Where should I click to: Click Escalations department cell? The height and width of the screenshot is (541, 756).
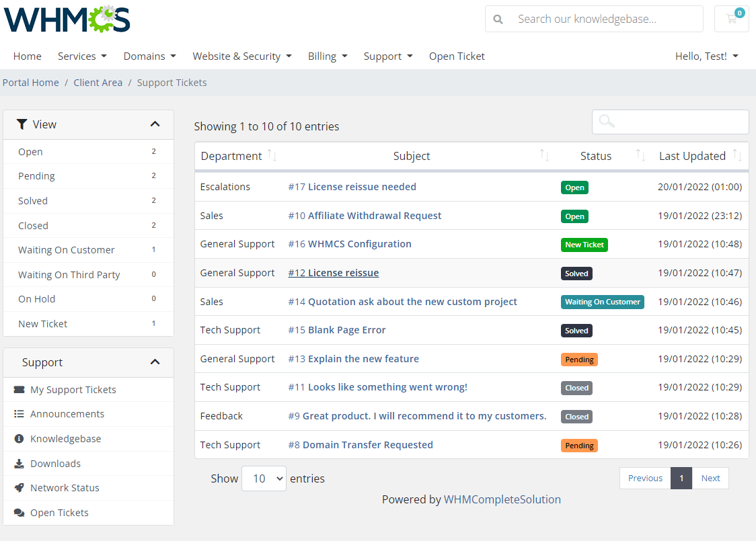pyautogui.click(x=225, y=187)
